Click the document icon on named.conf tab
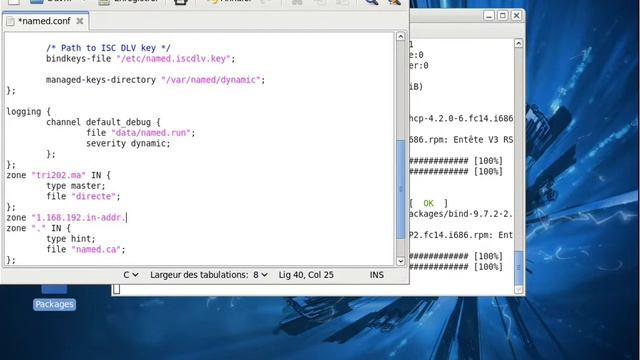640x360 pixels. coord(11,21)
